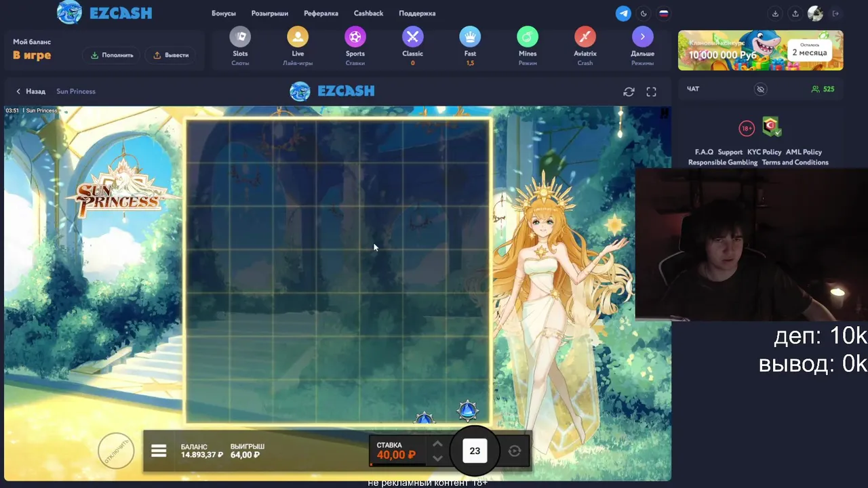The width and height of the screenshot is (868, 488).
Task: Open the Cashback menu
Action: (x=368, y=14)
